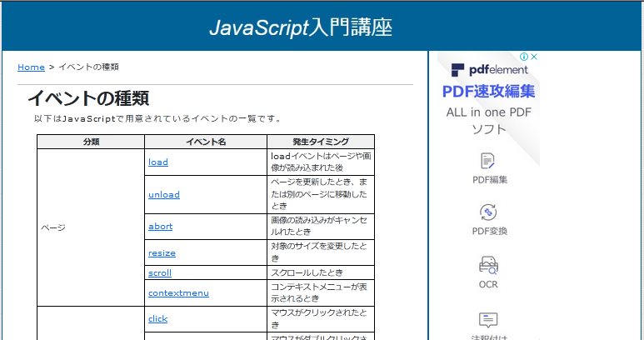Open the abort event link
Screen dimensions: 644x340
tap(160, 227)
